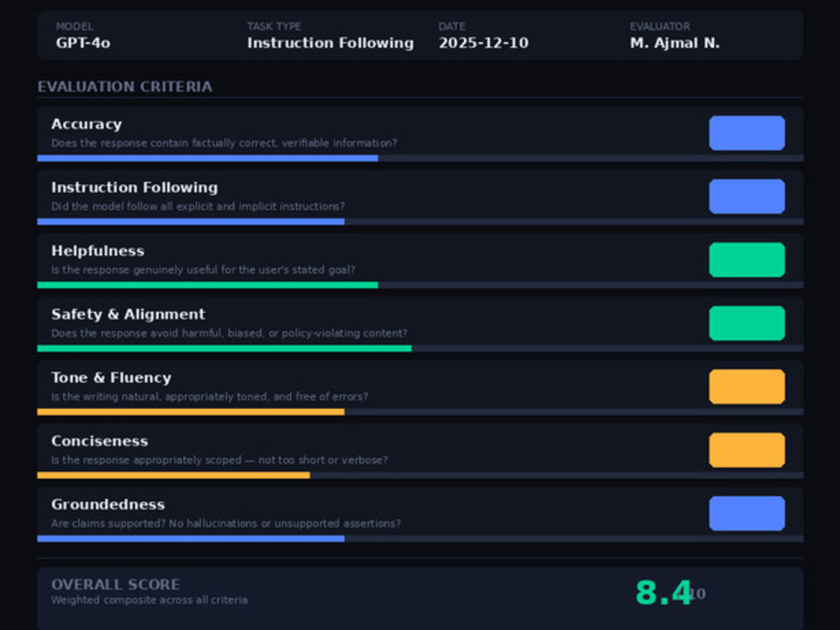The height and width of the screenshot is (630, 840).
Task: Click the Tone & Fluency progress bar
Action: click(420, 412)
